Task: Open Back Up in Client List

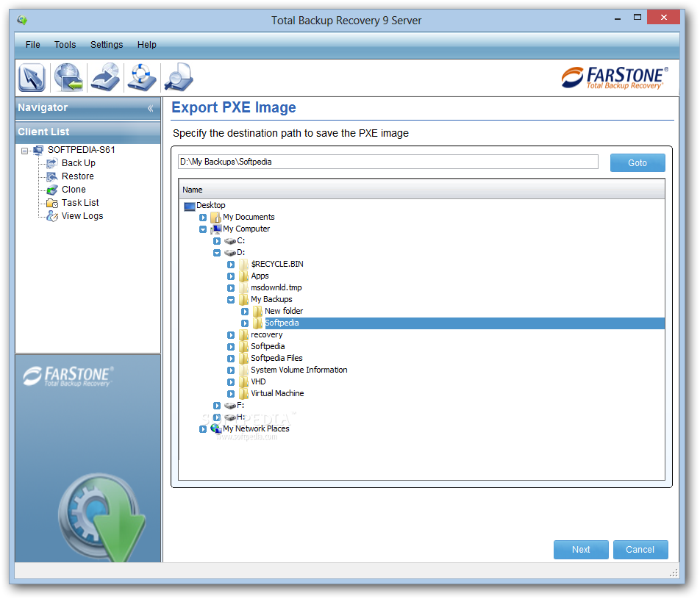Action: coord(79,163)
